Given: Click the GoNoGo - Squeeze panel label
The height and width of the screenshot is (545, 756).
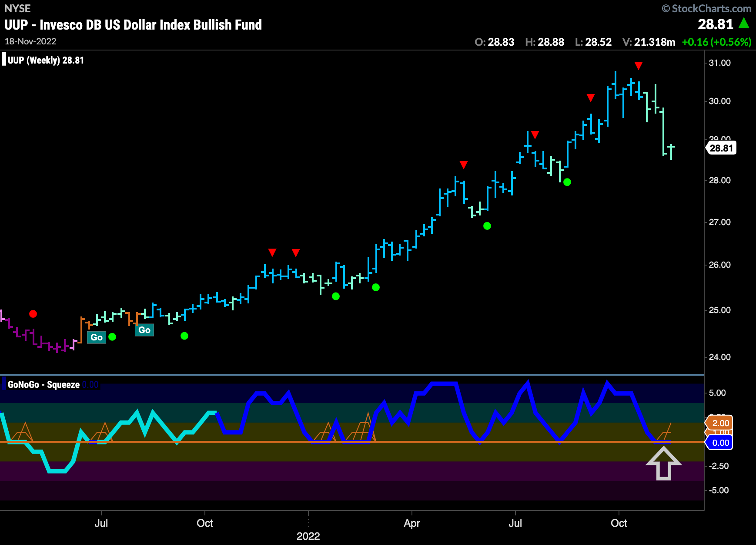Looking at the screenshot, I should pyautogui.click(x=43, y=385).
